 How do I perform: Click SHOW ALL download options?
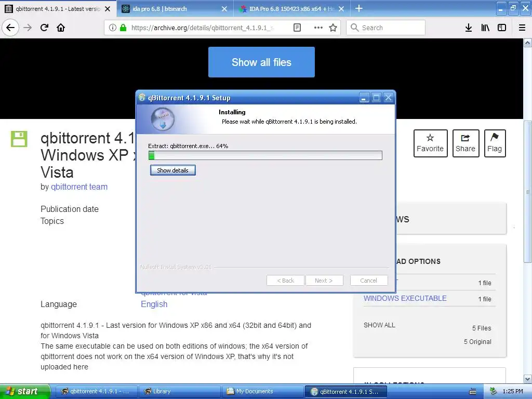379,325
